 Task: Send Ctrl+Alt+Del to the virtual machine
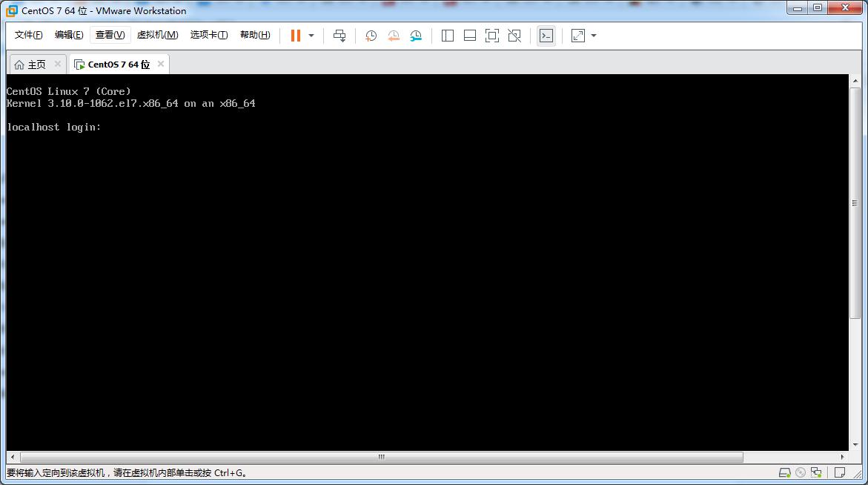tap(339, 35)
